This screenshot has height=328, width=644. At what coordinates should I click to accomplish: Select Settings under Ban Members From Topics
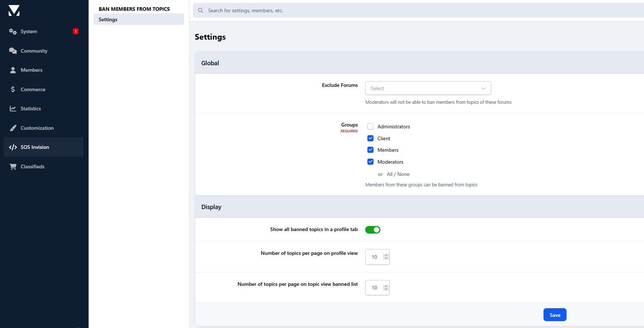click(139, 19)
